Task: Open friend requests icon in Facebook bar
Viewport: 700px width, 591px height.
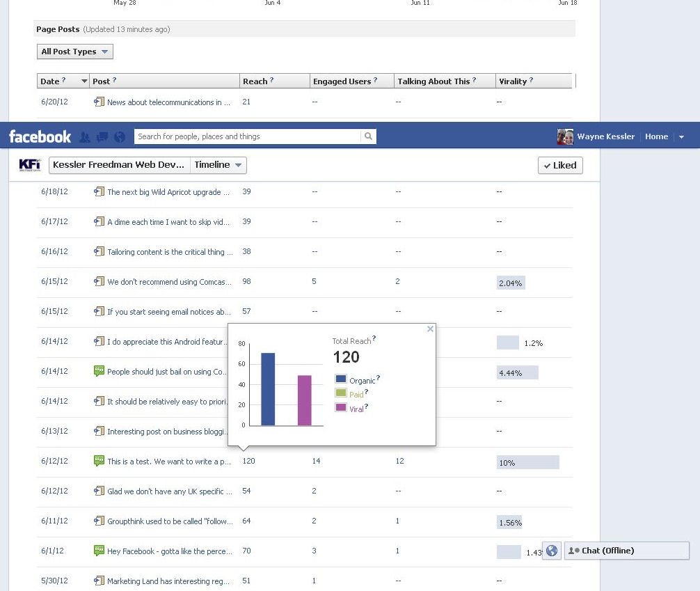Action: pyautogui.click(x=84, y=136)
